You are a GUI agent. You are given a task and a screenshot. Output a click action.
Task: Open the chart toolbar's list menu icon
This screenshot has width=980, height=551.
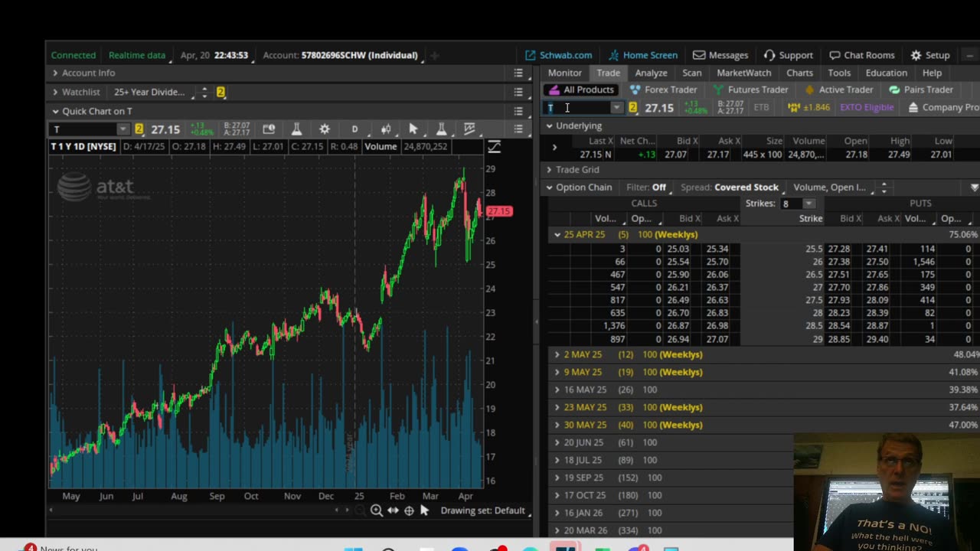point(518,129)
